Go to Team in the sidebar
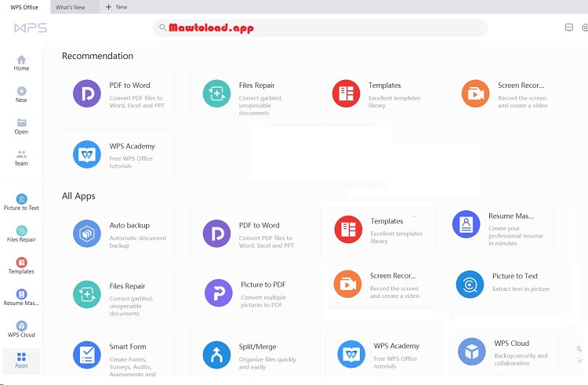588x385 pixels. (x=21, y=158)
